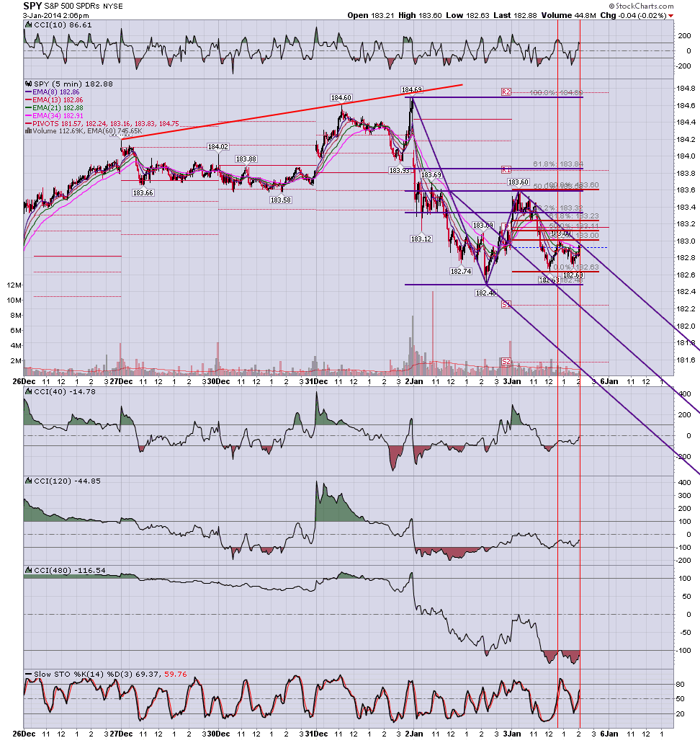Click the 184.02 price annotation
Viewport: 700px width, 743px height.
click(x=218, y=147)
